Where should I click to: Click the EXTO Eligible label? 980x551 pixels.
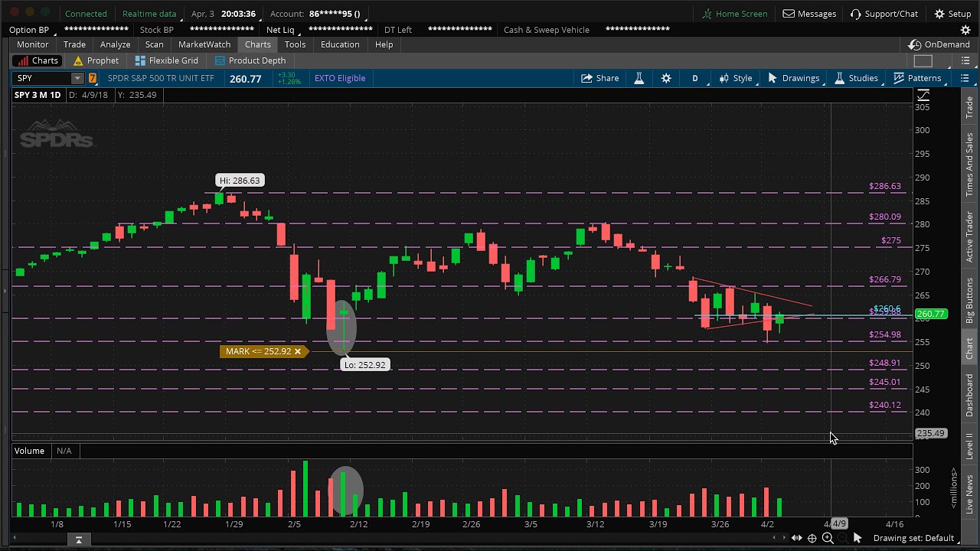click(340, 78)
